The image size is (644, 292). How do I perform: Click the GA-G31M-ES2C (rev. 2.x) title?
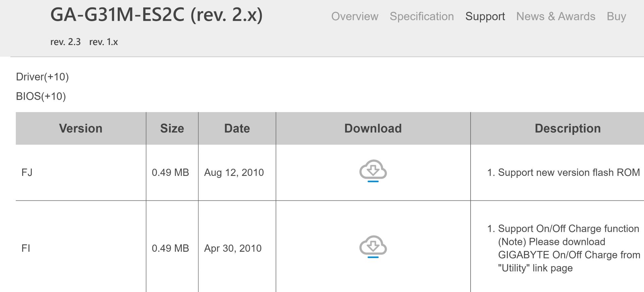(157, 15)
